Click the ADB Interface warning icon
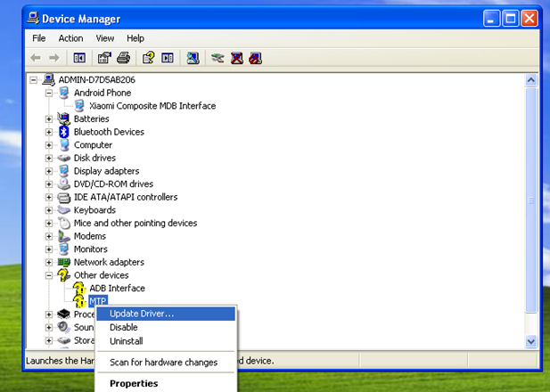 click(79, 289)
